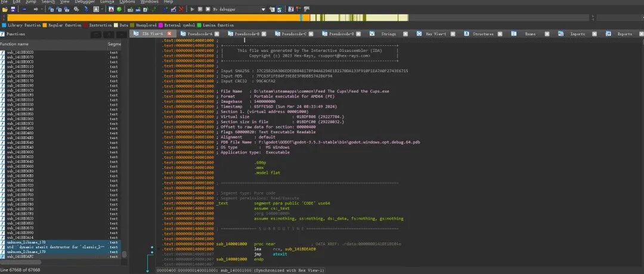Click the green circle toolbar icon
The height and width of the screenshot is (274, 644).
[x=119, y=9]
